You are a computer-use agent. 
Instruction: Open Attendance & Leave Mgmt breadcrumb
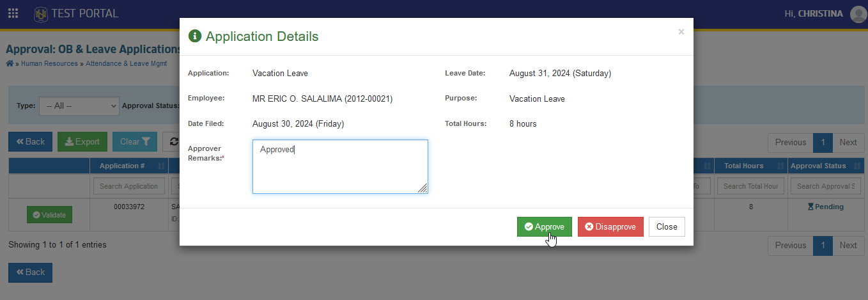127,64
